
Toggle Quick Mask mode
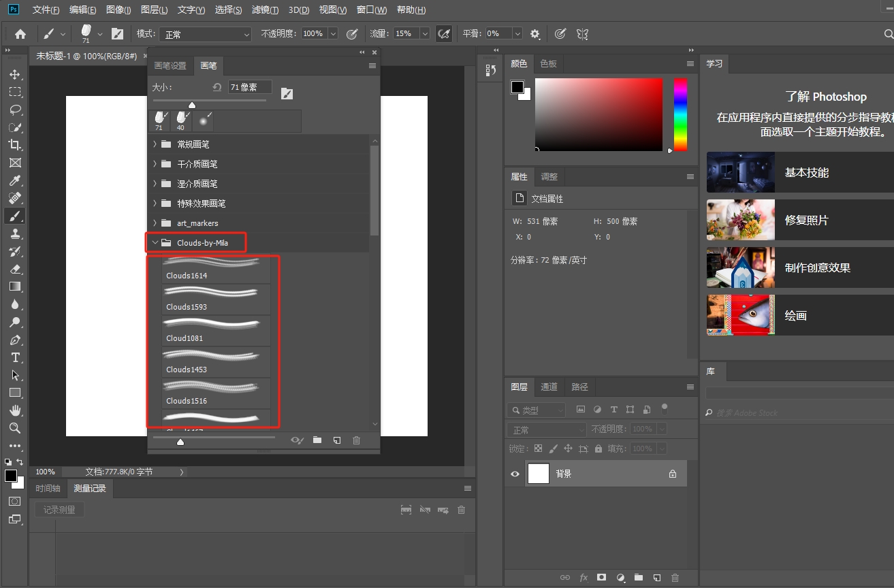coord(15,501)
